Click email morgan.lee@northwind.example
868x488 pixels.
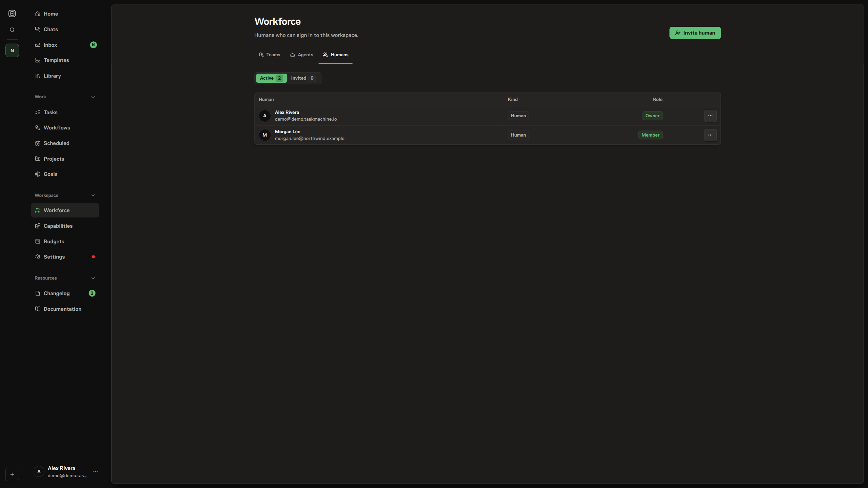point(310,139)
